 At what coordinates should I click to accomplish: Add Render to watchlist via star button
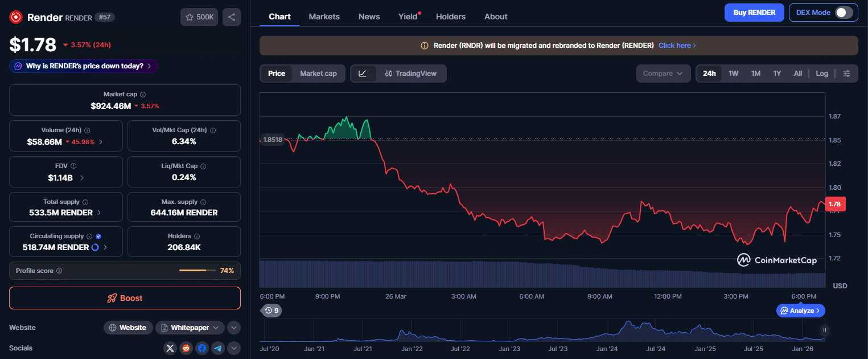pyautogui.click(x=199, y=17)
